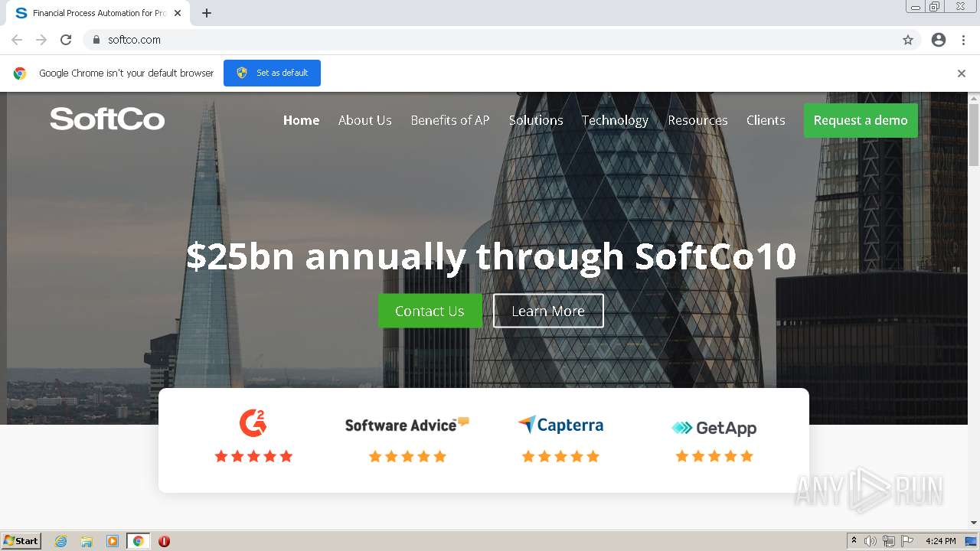The height and width of the screenshot is (551, 980).
Task: Click the Software Advice logo
Action: 407,425
